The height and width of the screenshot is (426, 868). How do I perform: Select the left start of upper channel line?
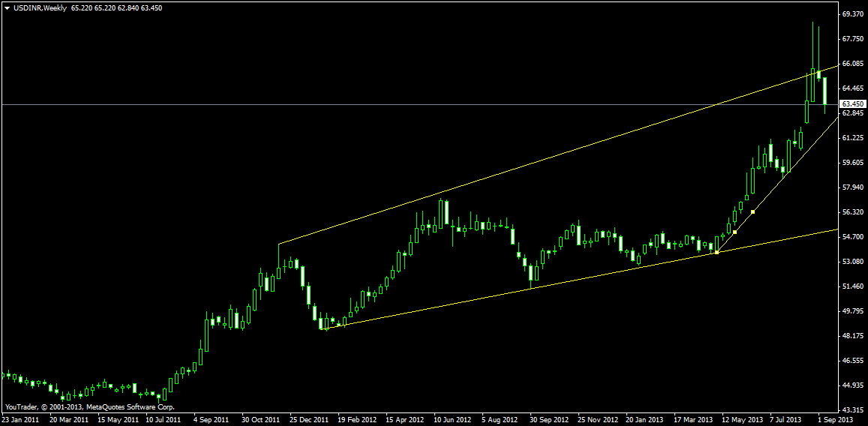coord(278,244)
